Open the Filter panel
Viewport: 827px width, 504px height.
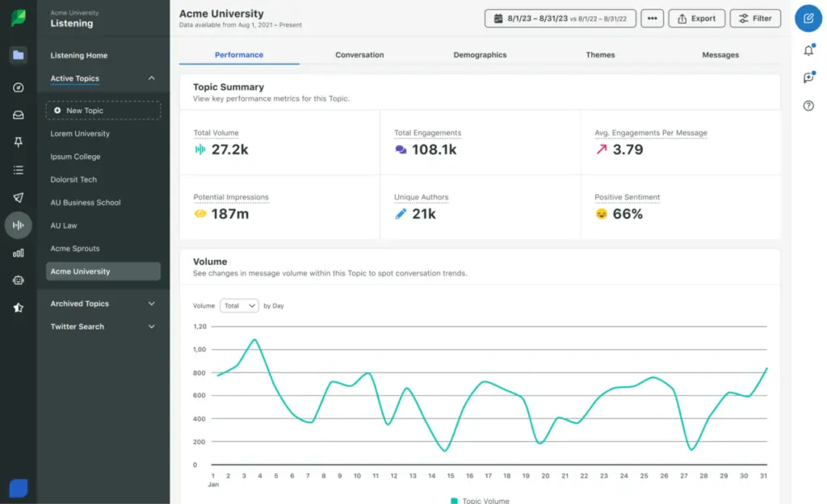pos(754,18)
